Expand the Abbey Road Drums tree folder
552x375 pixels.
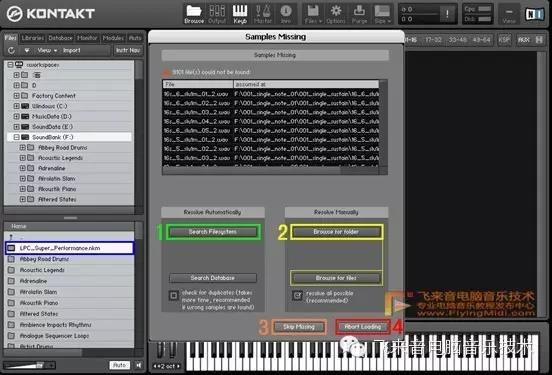tap(23, 148)
